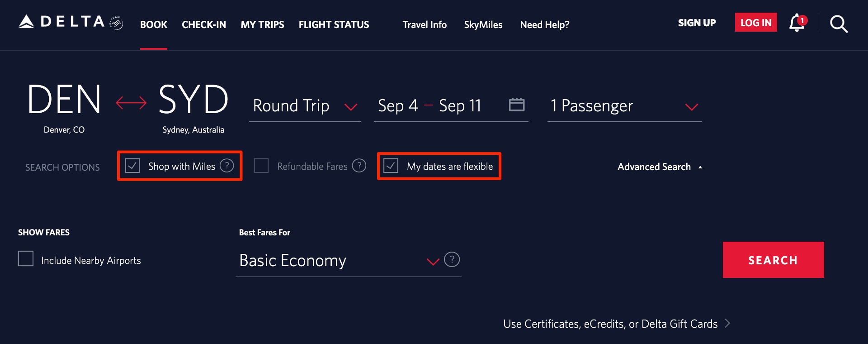Click the Basic Economy help icon
The image size is (868, 344).
point(452,259)
